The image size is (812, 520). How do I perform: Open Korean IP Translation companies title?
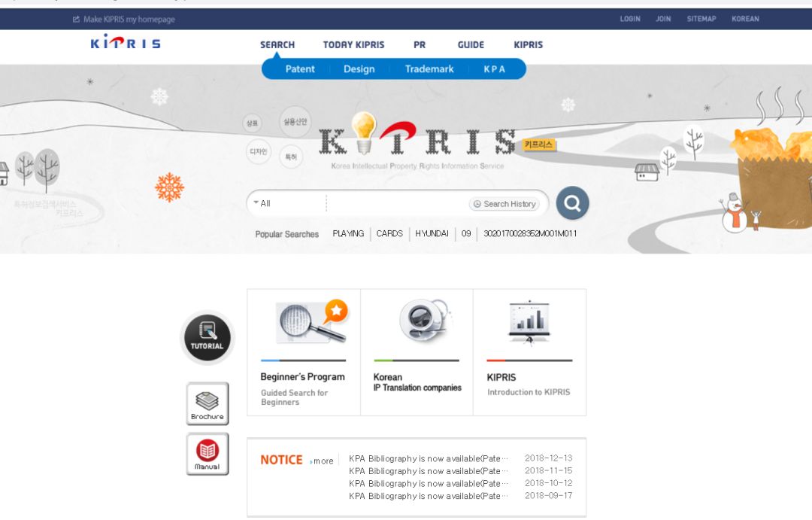click(417, 382)
